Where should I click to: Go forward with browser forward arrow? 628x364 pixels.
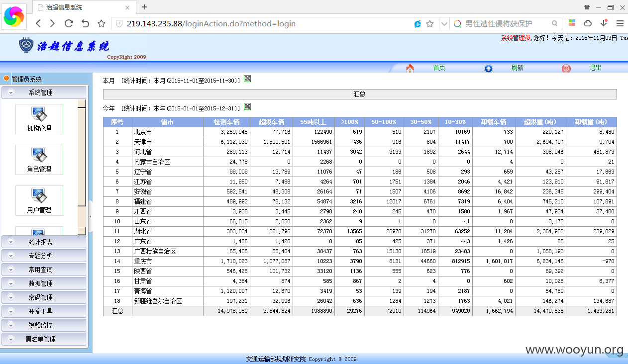(x=52, y=23)
